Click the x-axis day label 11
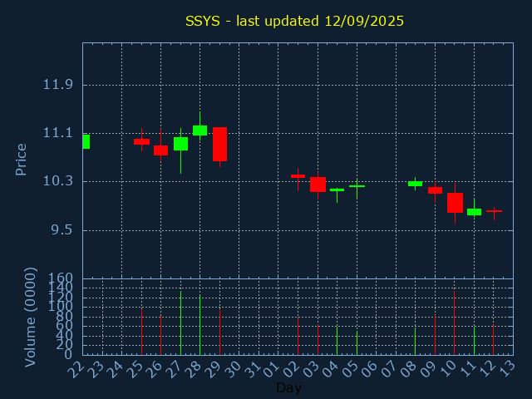Viewport: 532px width, 399px height. coord(468,370)
